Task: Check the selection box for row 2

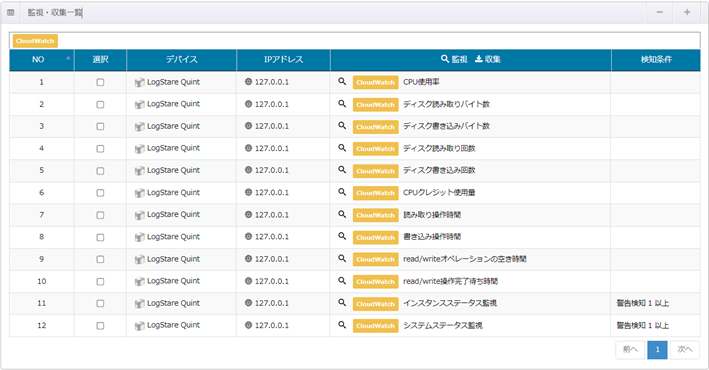Action: tap(100, 104)
